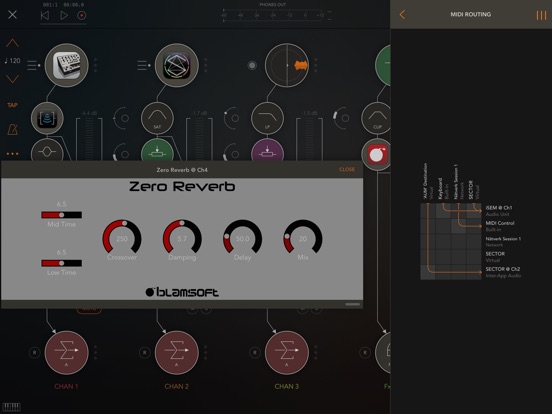Open MIDI routing lines for channel 1 source
The image size is (552, 414).
(x=34, y=65)
